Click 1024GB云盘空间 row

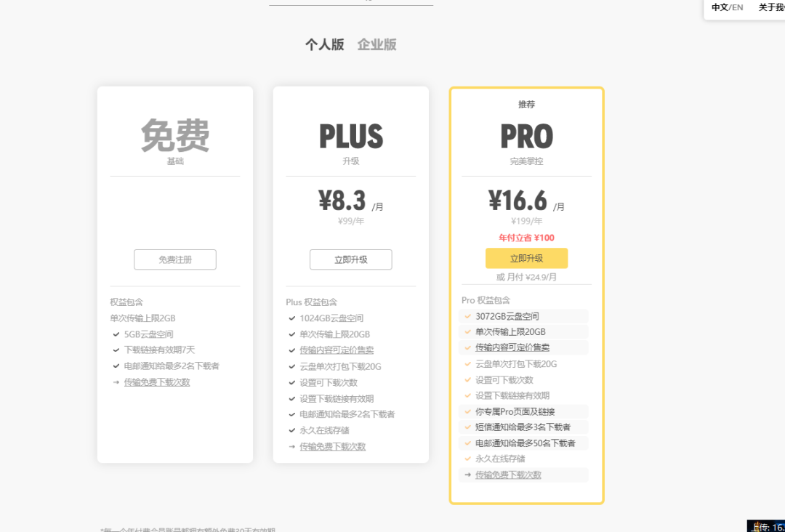pos(331,318)
